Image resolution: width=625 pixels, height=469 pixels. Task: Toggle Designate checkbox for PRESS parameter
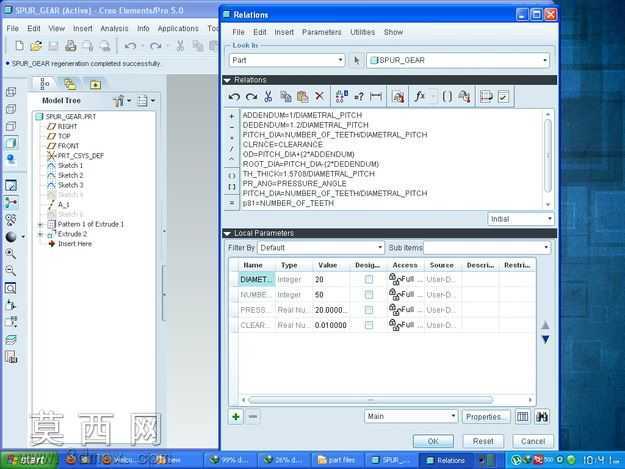369,310
